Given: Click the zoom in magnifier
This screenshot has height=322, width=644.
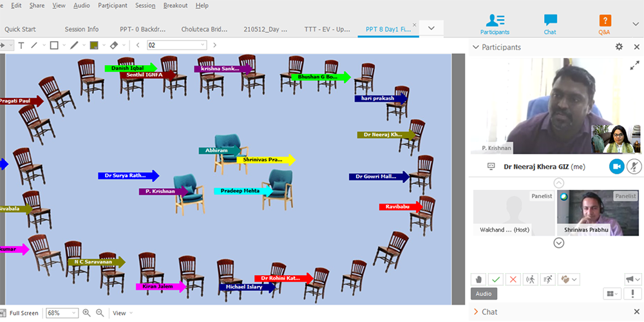Looking at the screenshot, I should point(86,313).
